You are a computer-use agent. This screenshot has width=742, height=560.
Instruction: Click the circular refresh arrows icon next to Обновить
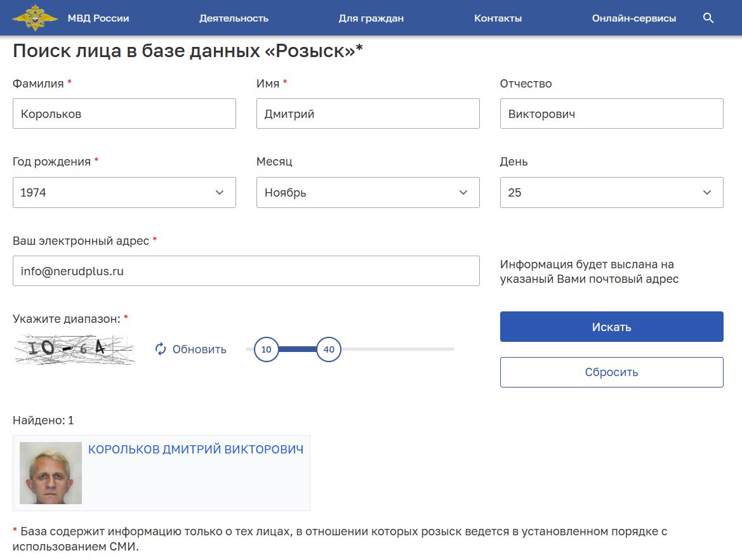pos(161,349)
